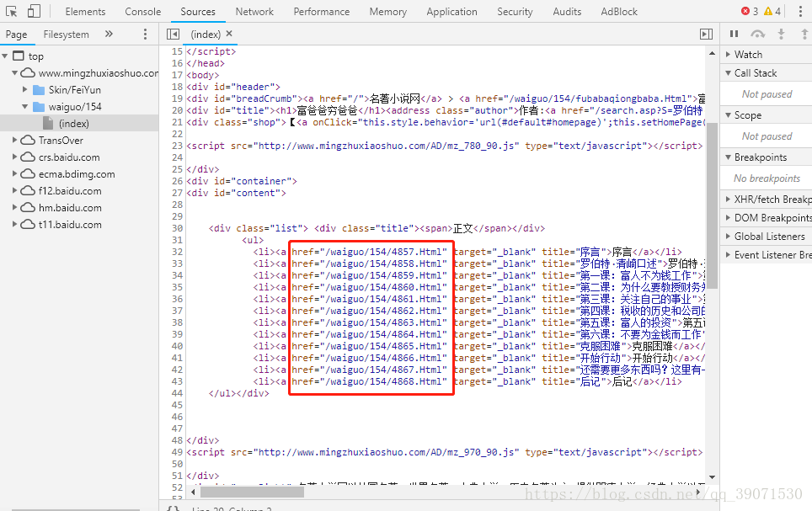Viewport: 812px width, 511px height.
Task: Click the vertical scrollbar up arrow
Action: click(x=712, y=53)
